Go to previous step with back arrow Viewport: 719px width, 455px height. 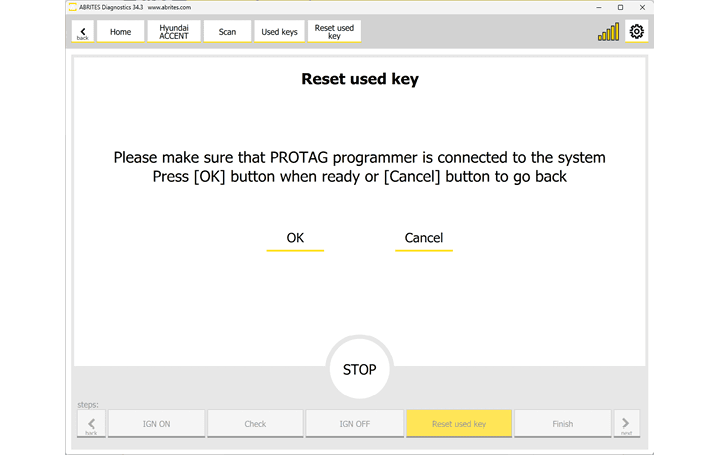pos(91,423)
